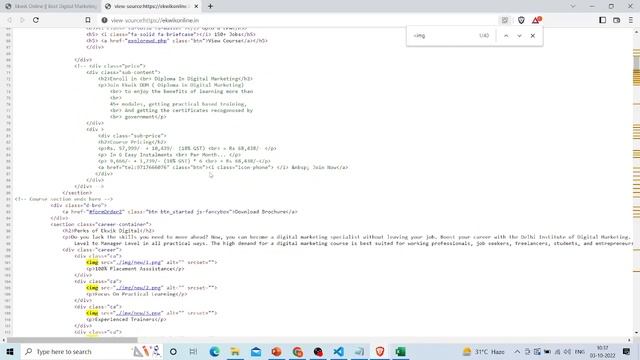Image resolution: width=640 pixels, height=360 pixels.
Task: Click the '100% Placement Assistance' text line
Action: [135, 269]
